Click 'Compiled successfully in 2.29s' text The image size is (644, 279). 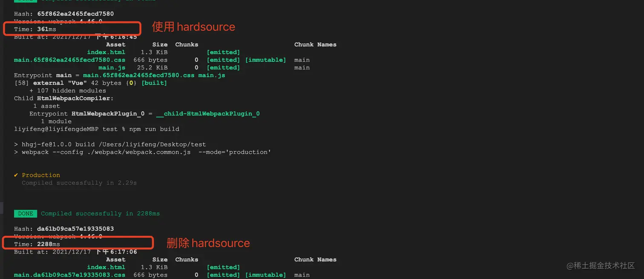(x=79, y=182)
